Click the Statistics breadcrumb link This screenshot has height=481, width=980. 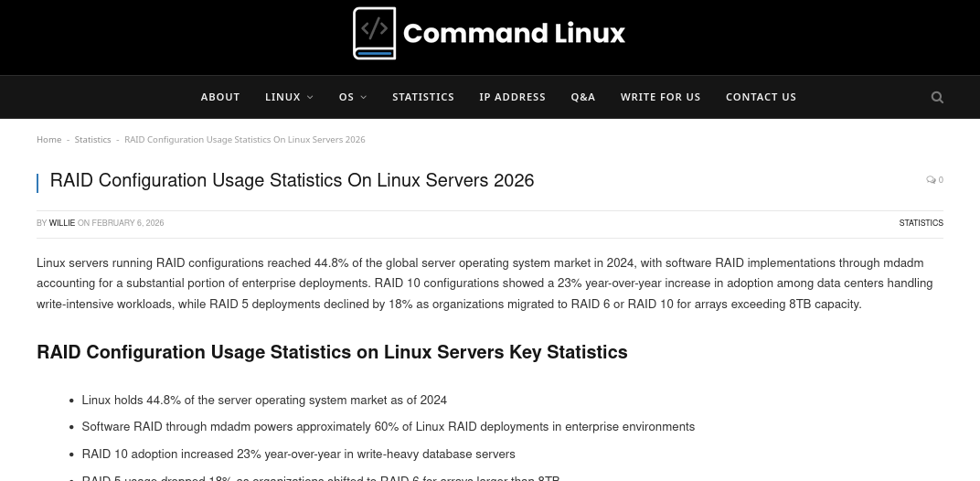(x=92, y=140)
